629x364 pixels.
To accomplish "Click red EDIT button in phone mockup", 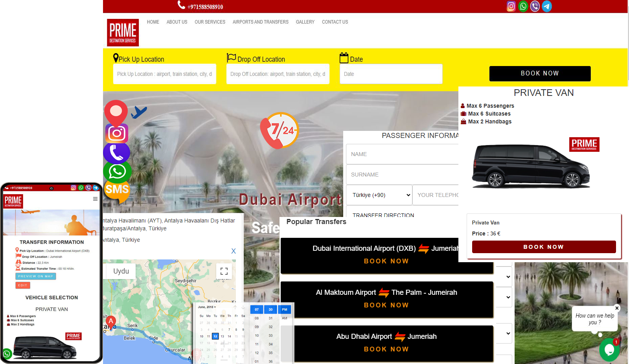I will (x=22, y=285).
